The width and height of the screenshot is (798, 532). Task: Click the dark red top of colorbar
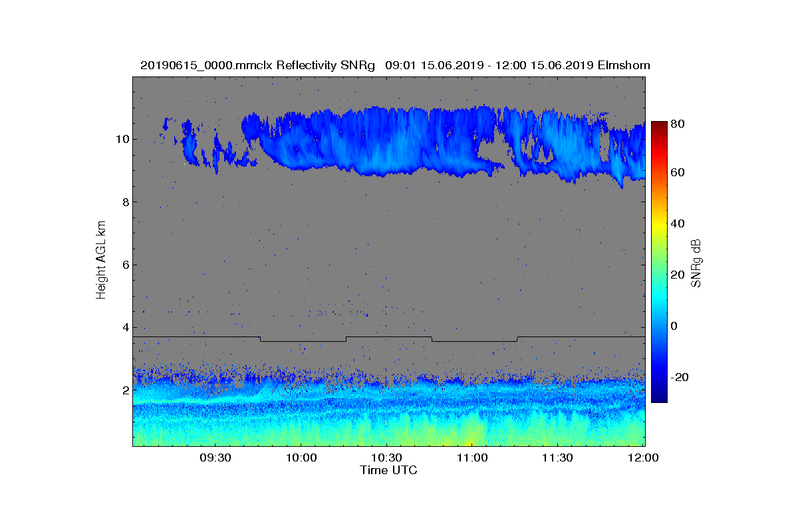click(658, 126)
